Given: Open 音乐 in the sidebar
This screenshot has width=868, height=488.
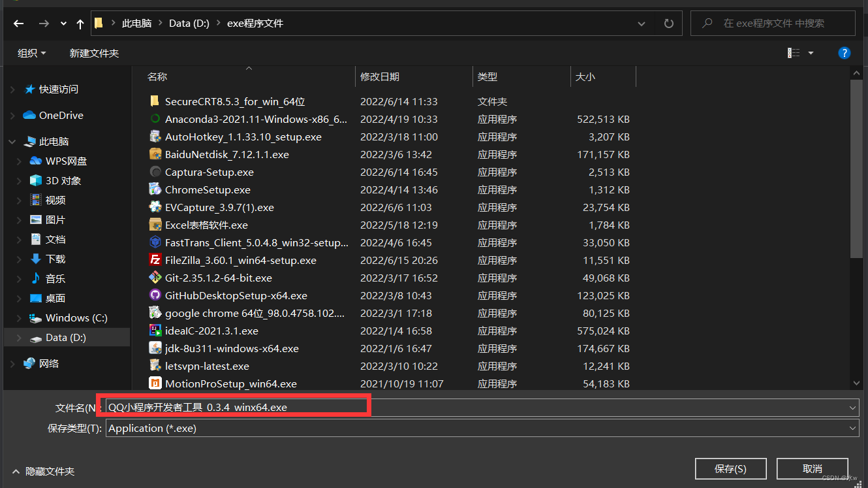Looking at the screenshot, I should [x=55, y=279].
